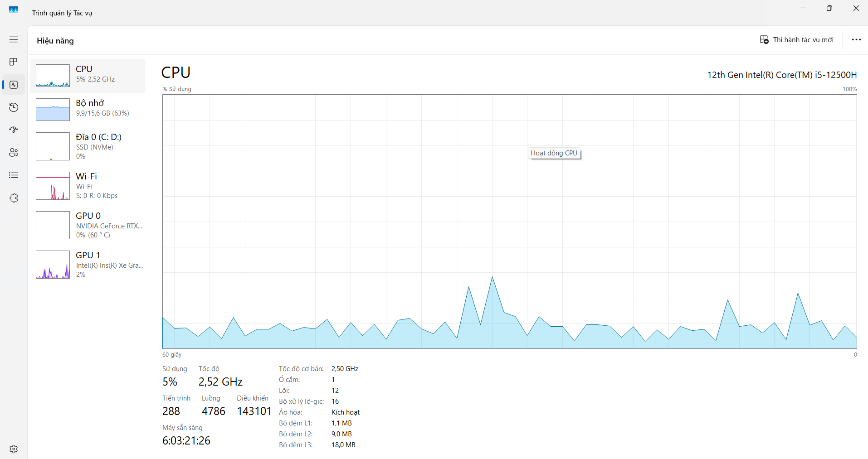868x459 pixels.
Task: Click the 'Ảo hóa:' label
Action: (291, 412)
